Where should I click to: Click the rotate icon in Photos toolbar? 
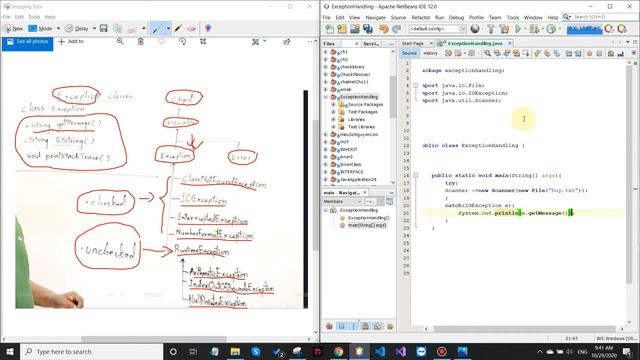pos(182,41)
